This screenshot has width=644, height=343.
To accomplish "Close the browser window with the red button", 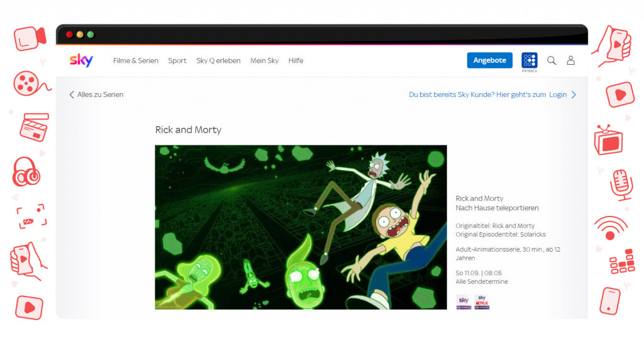I will click(69, 35).
